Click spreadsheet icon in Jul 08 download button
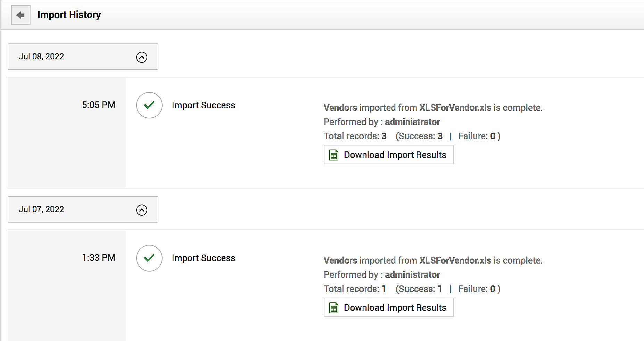The image size is (644, 341). pyautogui.click(x=334, y=155)
